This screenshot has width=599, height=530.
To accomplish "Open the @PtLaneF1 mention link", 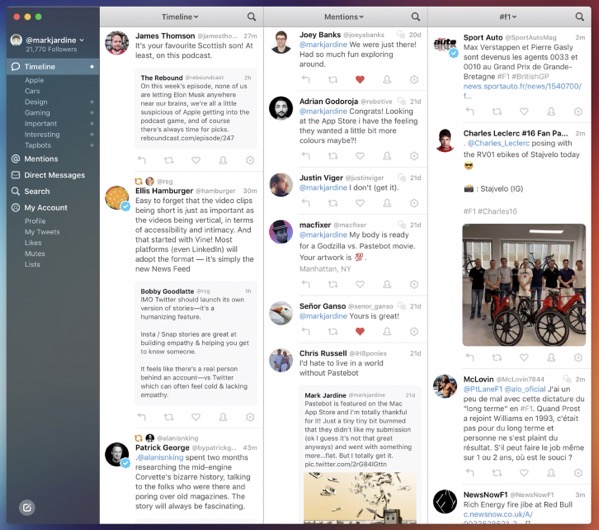I will [x=482, y=389].
